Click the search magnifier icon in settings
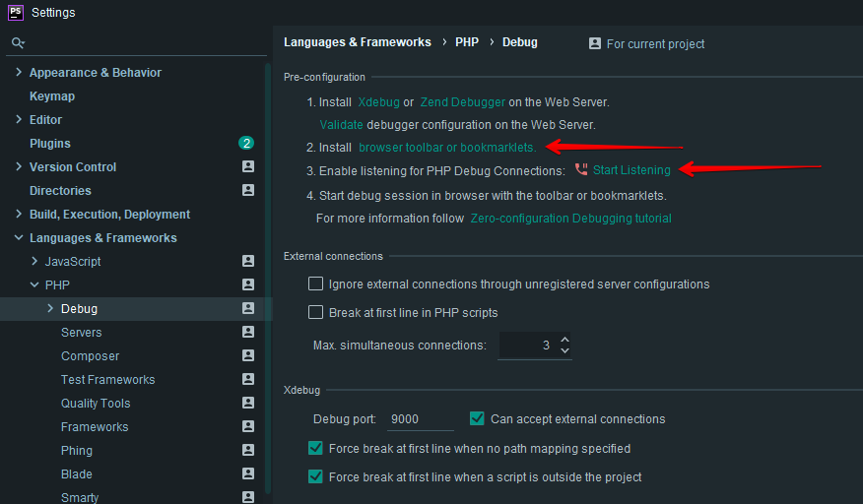The height and width of the screenshot is (504, 863). [x=18, y=42]
